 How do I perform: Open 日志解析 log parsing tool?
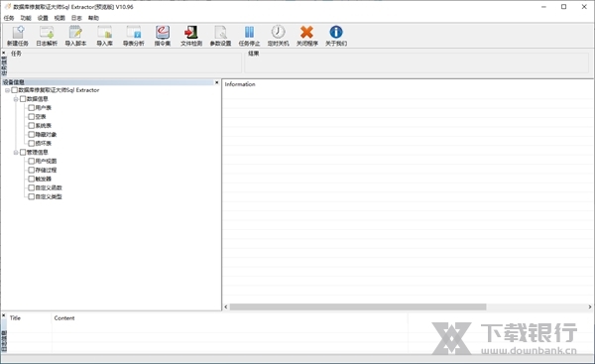coord(47,36)
